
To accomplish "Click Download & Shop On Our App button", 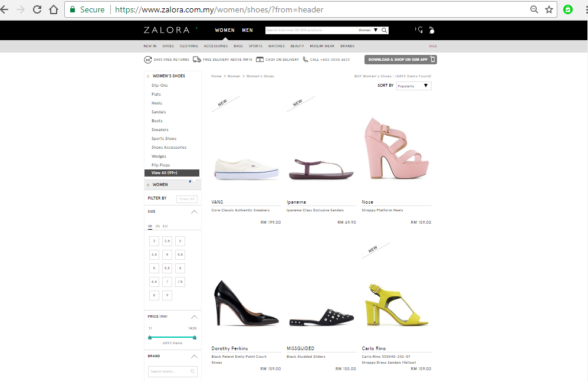I will (400, 59).
